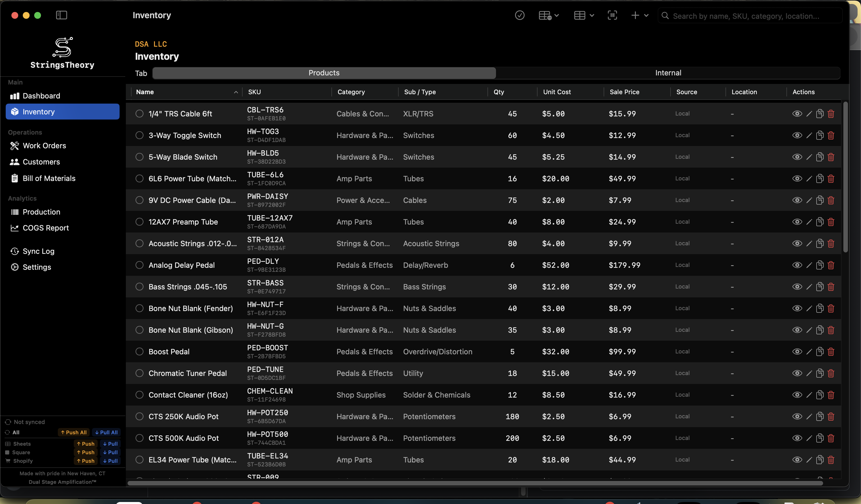Click the checkmark selection icon in the toolbar
This screenshot has height=504, width=861.
click(x=520, y=15)
